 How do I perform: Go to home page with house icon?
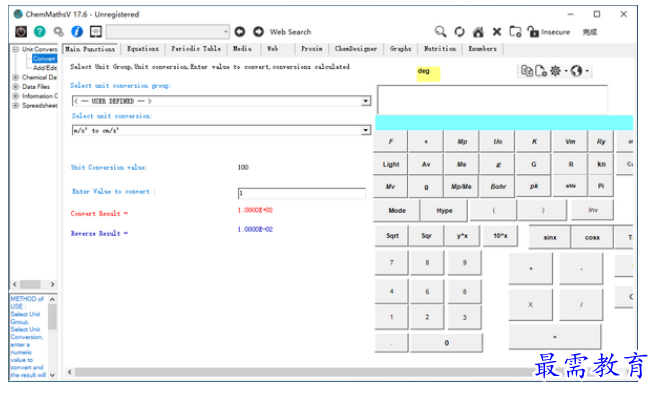click(x=478, y=32)
